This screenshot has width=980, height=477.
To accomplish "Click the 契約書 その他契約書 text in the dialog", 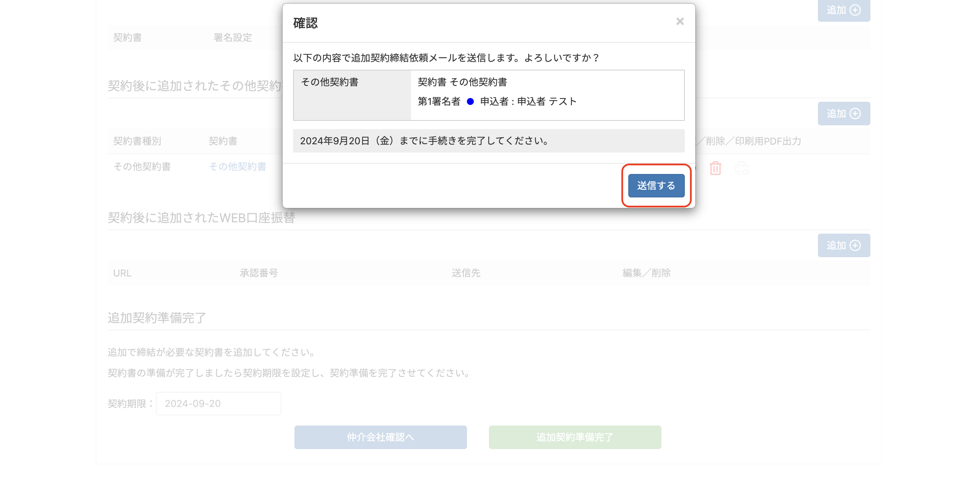I will click(x=462, y=82).
